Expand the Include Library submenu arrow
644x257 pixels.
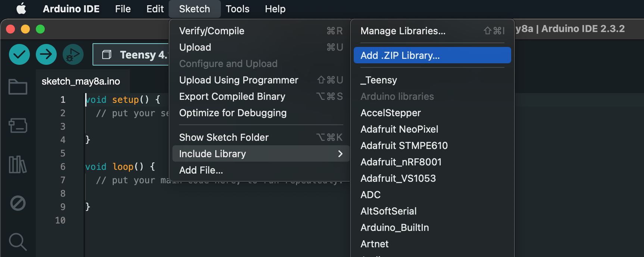point(340,154)
